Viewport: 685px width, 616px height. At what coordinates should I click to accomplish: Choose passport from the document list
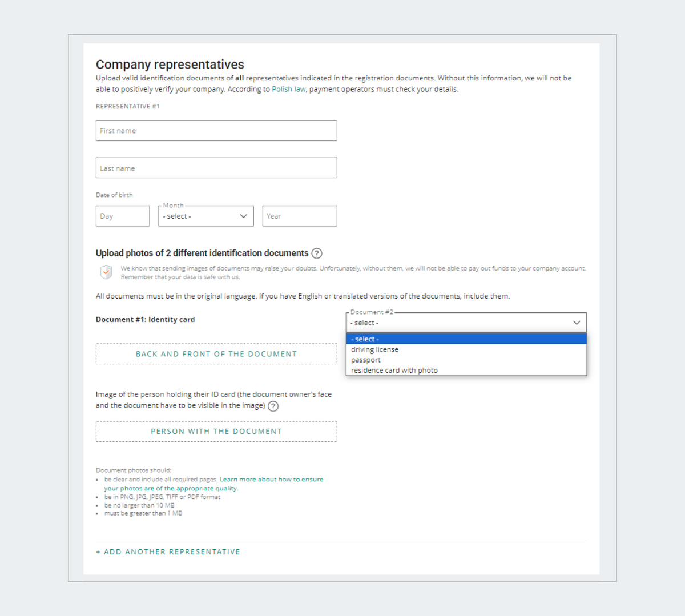(366, 360)
